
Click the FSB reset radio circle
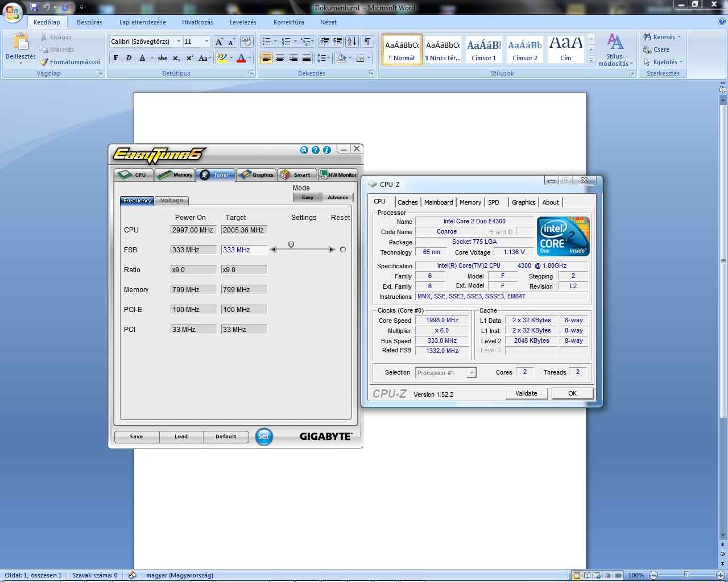click(x=343, y=250)
